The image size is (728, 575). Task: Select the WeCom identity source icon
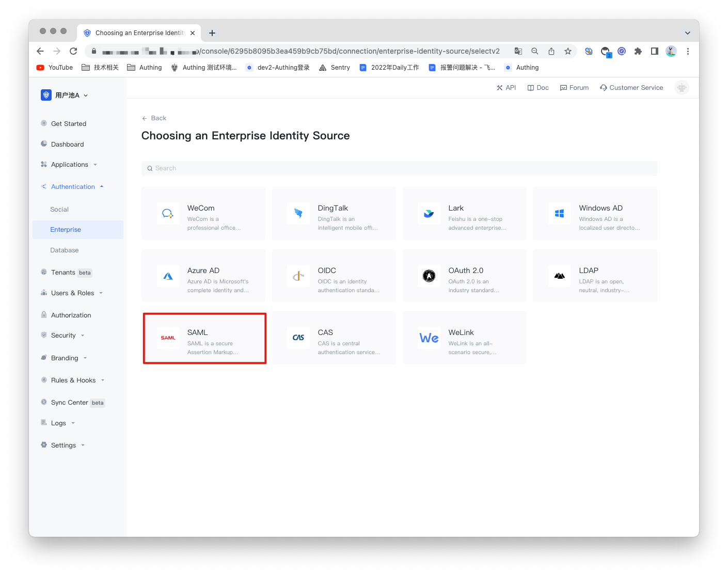pyautogui.click(x=168, y=213)
